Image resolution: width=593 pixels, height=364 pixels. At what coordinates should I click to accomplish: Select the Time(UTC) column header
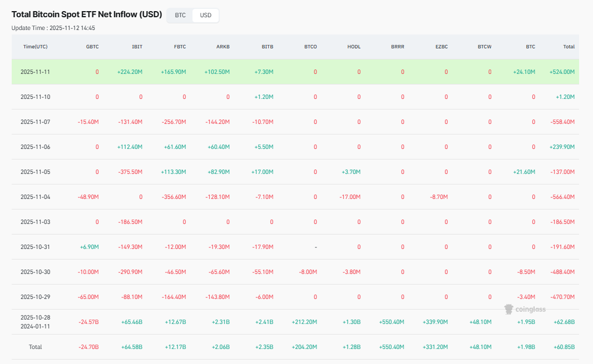coord(35,47)
